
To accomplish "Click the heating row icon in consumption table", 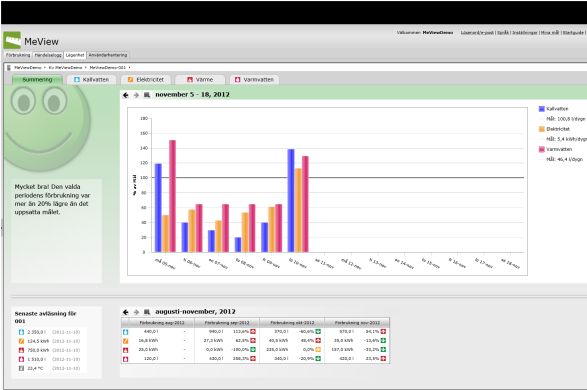I will point(125,350).
